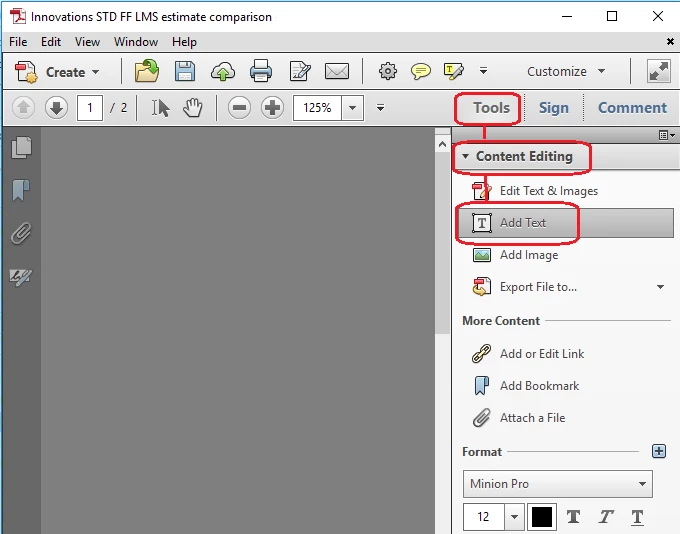Expand quick tools dropdown arrow beside highlighter
Screen dimensions: 680x534
(x=483, y=71)
